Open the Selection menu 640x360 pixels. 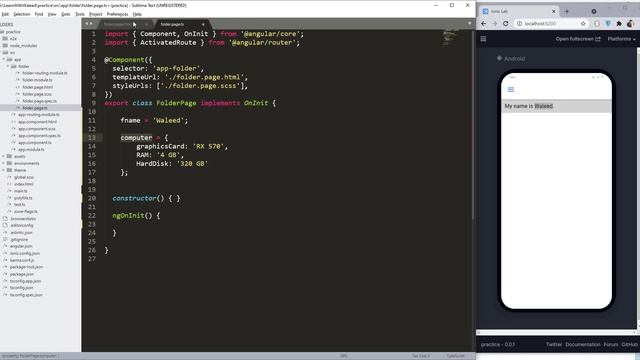click(x=22, y=14)
